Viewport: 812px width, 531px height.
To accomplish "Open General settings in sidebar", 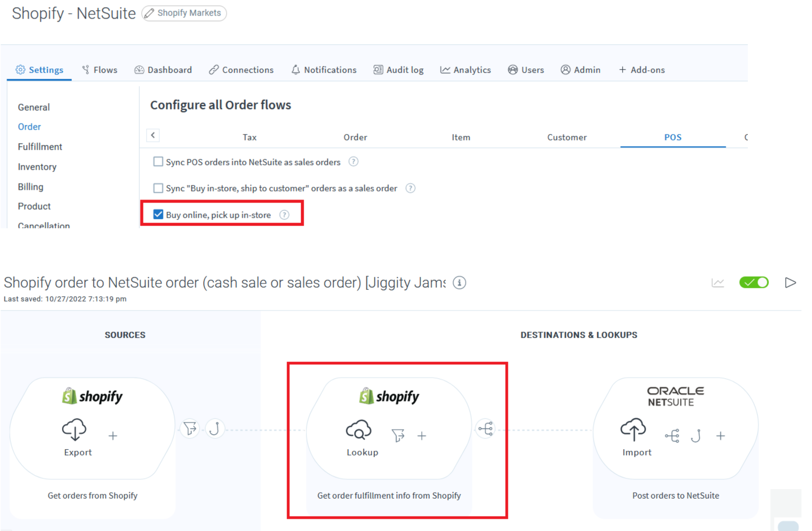I will 34,108.
